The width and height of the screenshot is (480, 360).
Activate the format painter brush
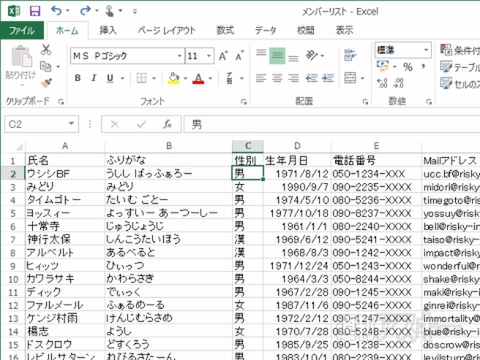(x=46, y=83)
